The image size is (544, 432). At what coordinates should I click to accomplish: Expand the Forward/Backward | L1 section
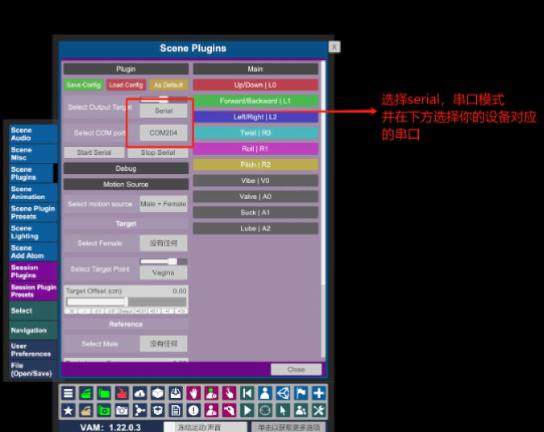tap(255, 101)
